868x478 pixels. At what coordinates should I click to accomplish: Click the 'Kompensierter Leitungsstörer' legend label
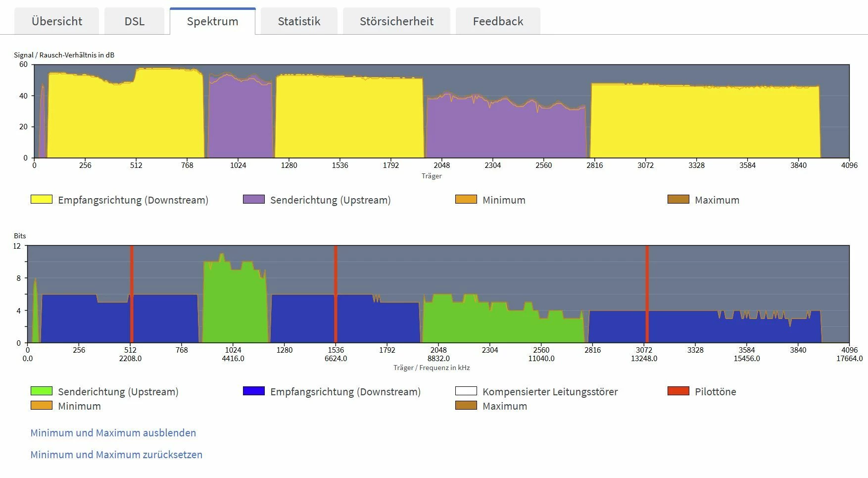point(550,392)
